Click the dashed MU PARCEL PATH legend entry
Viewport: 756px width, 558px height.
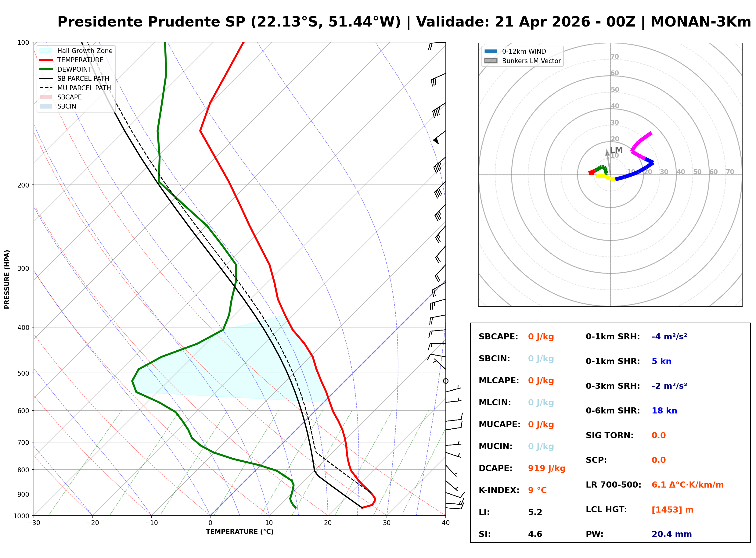pyautogui.click(x=46, y=88)
